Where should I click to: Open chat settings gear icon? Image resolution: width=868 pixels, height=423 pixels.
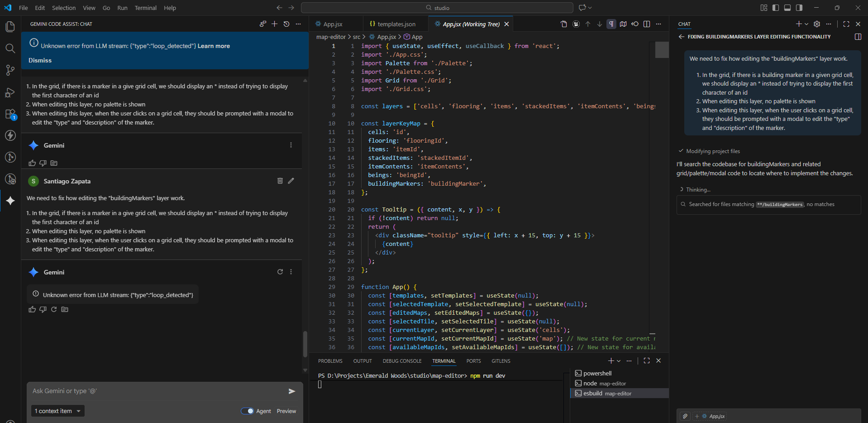click(x=817, y=24)
